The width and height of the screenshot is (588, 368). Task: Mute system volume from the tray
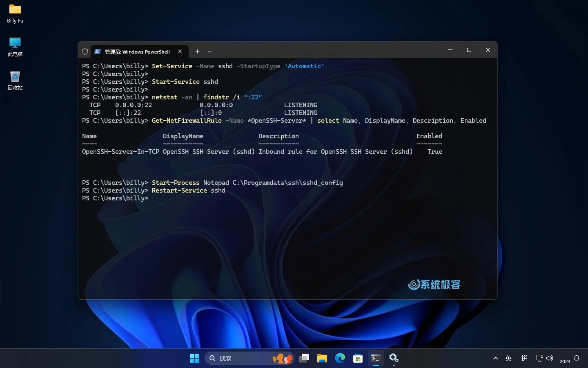550,358
